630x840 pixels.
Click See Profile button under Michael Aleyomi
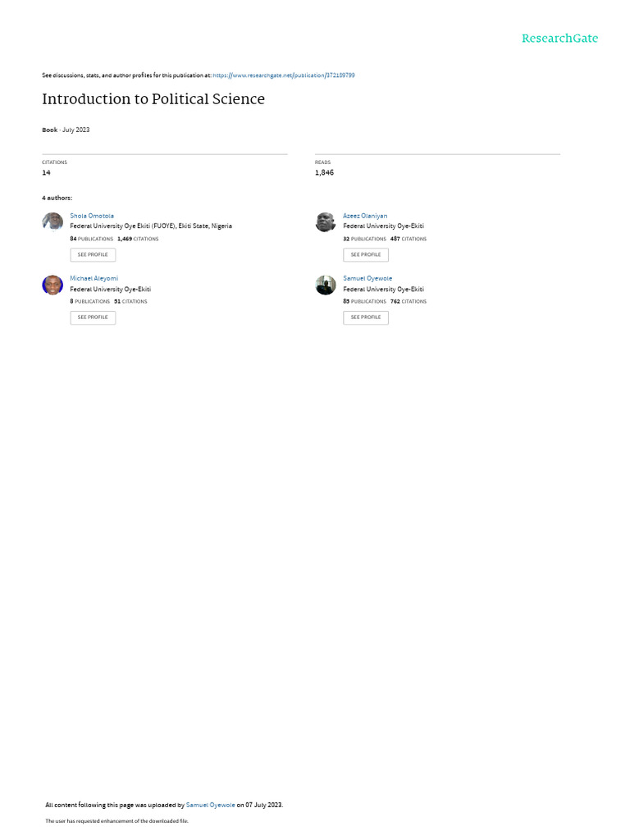[93, 317]
